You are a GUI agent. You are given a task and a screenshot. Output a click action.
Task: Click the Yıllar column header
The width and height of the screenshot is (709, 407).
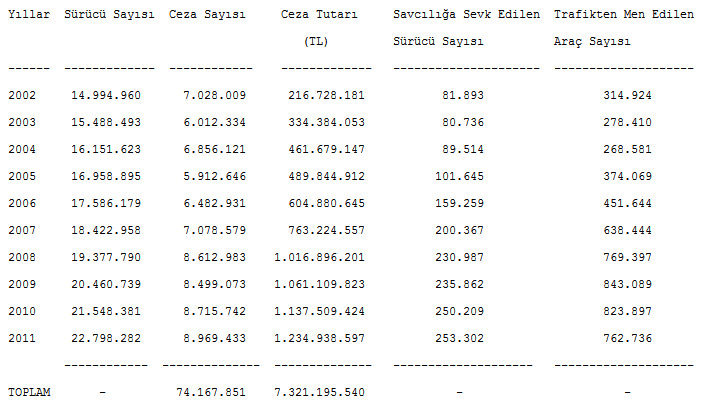click(x=29, y=14)
